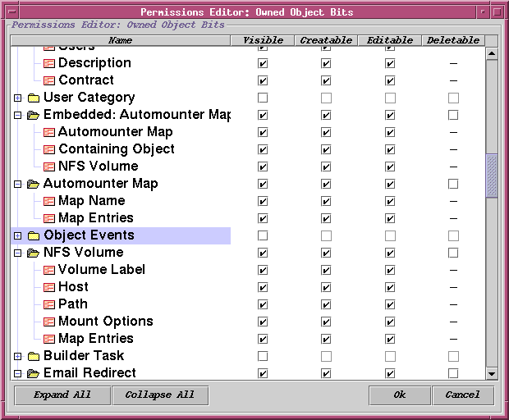Expand the User Category node

[18, 98]
